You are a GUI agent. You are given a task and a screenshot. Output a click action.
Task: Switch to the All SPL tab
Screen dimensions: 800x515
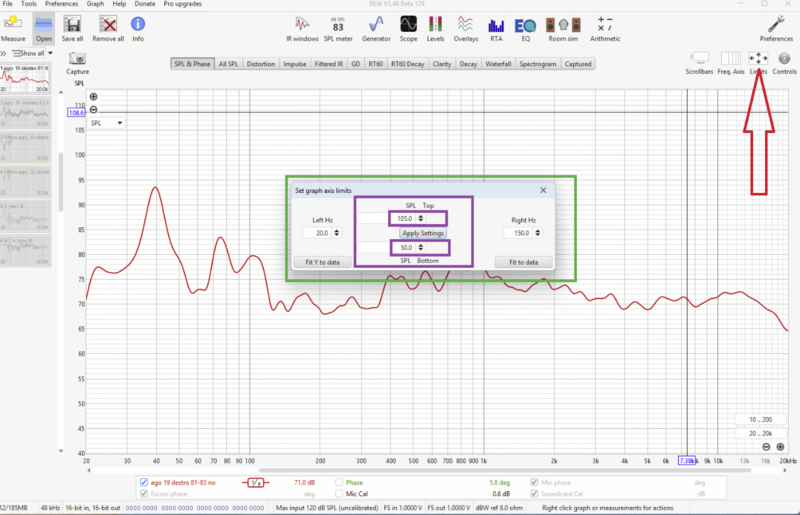228,64
